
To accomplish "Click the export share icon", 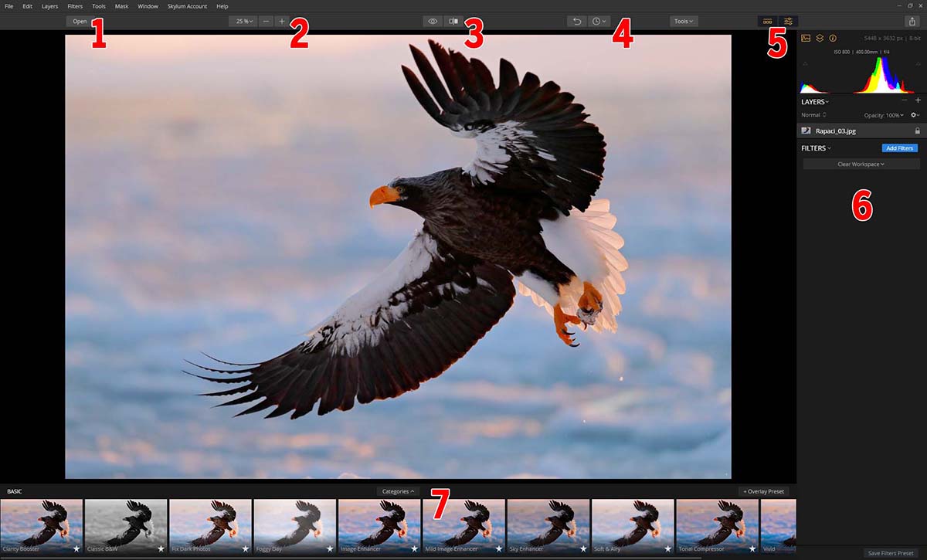I will point(912,22).
